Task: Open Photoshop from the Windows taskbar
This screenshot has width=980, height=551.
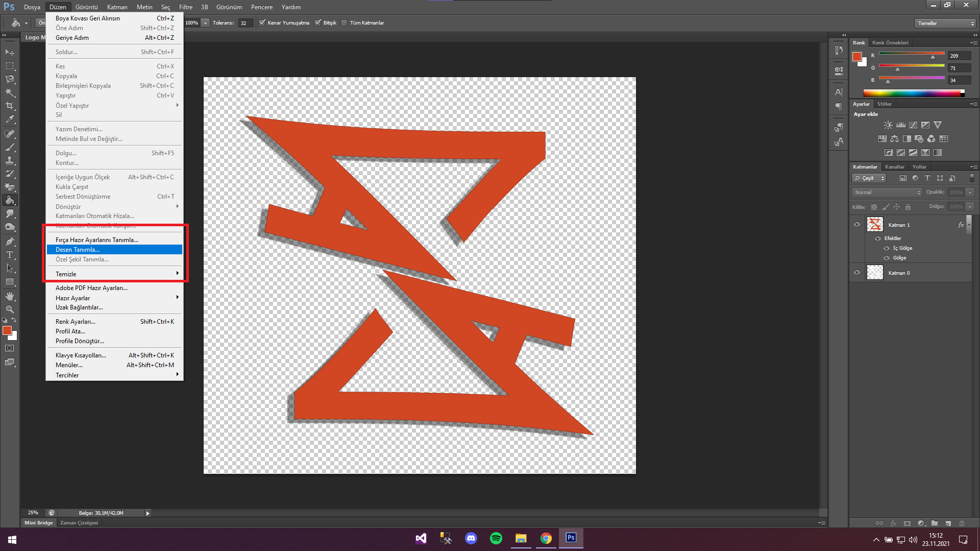Action: 571,538
